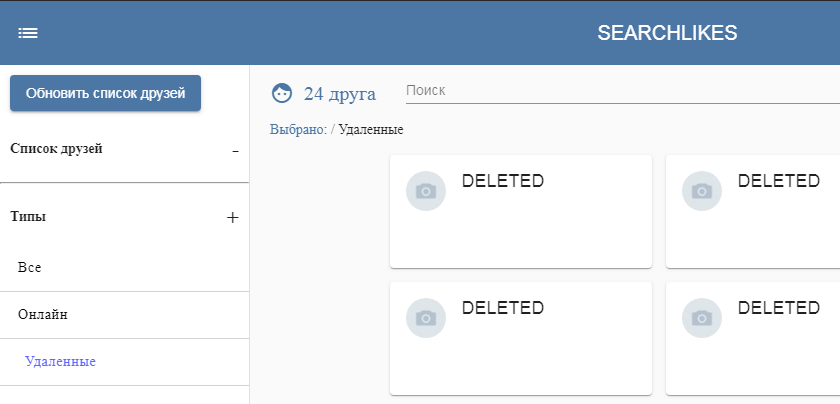The height and width of the screenshot is (404, 840).
Task: Open the hamburger menu icon
Action: click(x=28, y=33)
